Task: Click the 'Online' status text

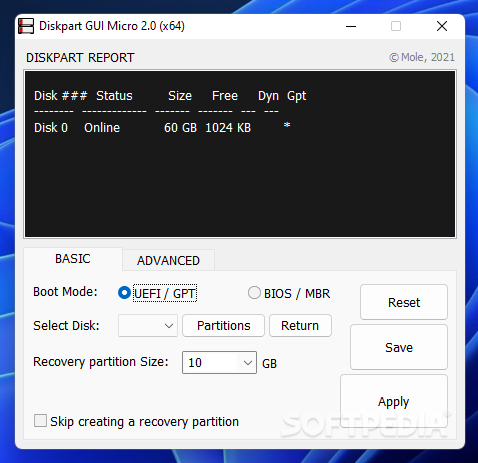Action: [102, 128]
